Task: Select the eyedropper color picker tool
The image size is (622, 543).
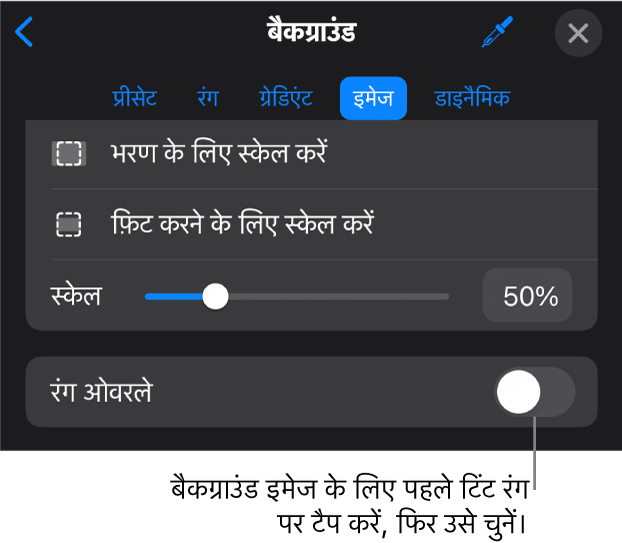Action: click(497, 32)
